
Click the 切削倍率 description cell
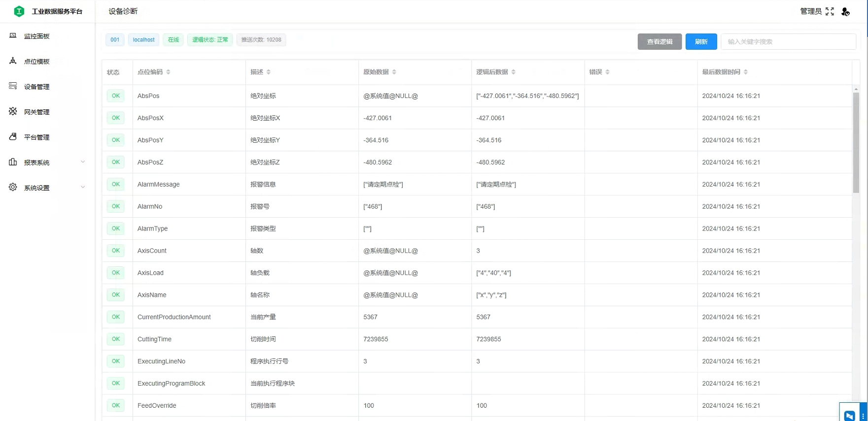coord(302,406)
